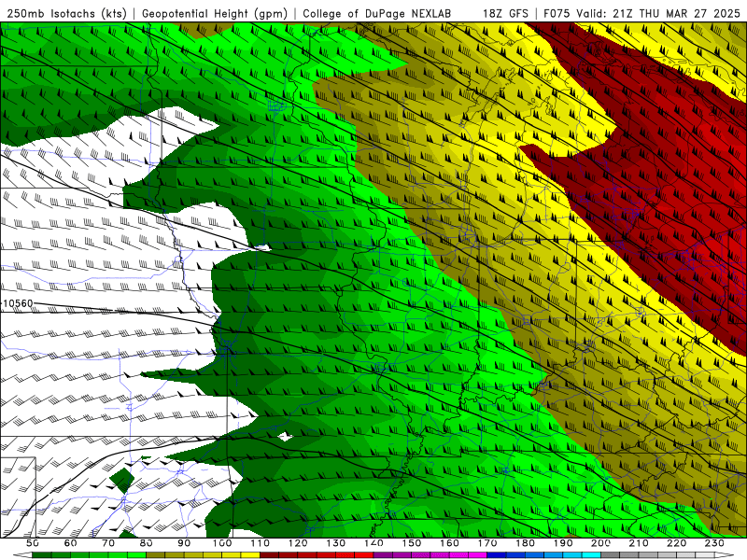747x560 pixels.
Task: Click the 100 label on the legend
Action: click(222, 543)
